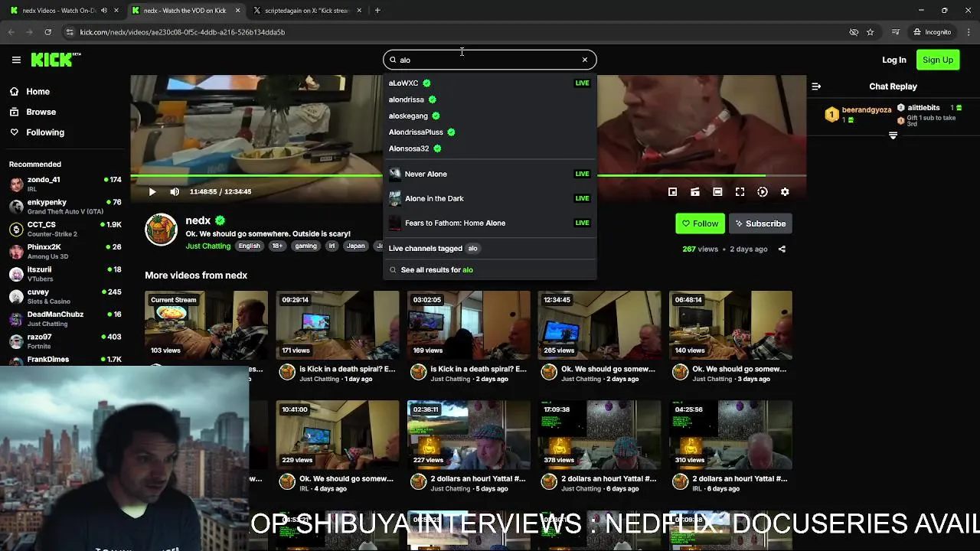Toggle mini player mode icon
The height and width of the screenshot is (551, 980).
coord(672,192)
